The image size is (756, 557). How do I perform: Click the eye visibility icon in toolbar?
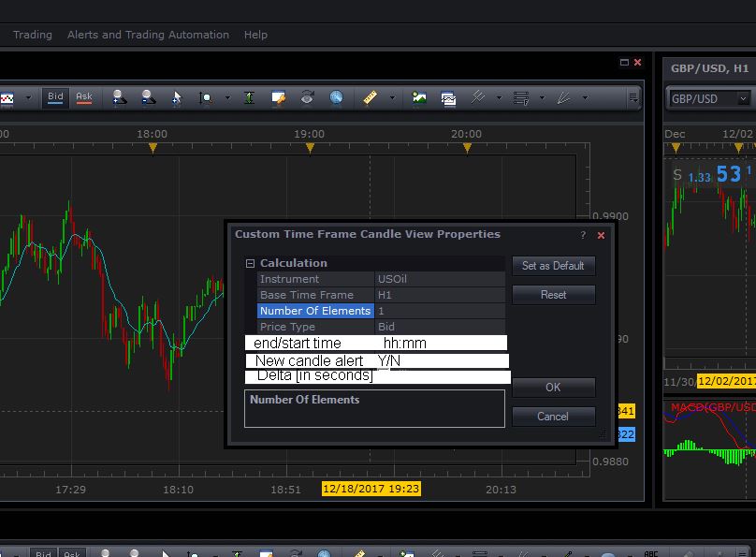(307, 97)
